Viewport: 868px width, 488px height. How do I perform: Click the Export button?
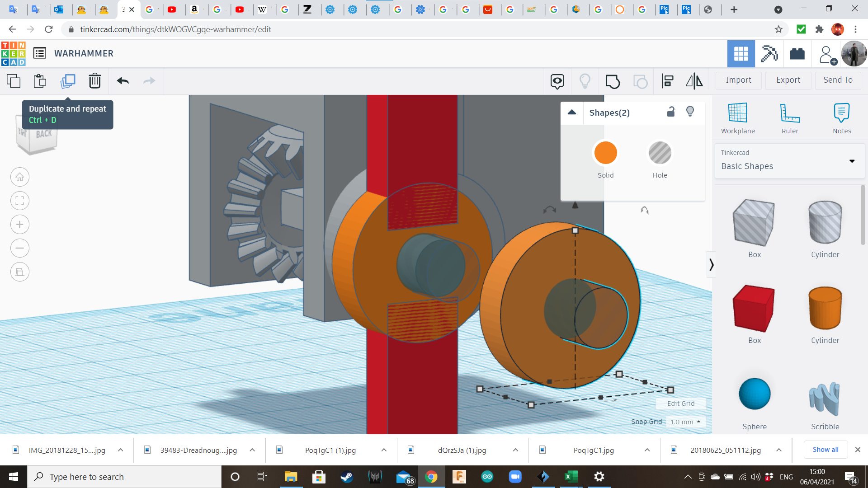(x=788, y=80)
